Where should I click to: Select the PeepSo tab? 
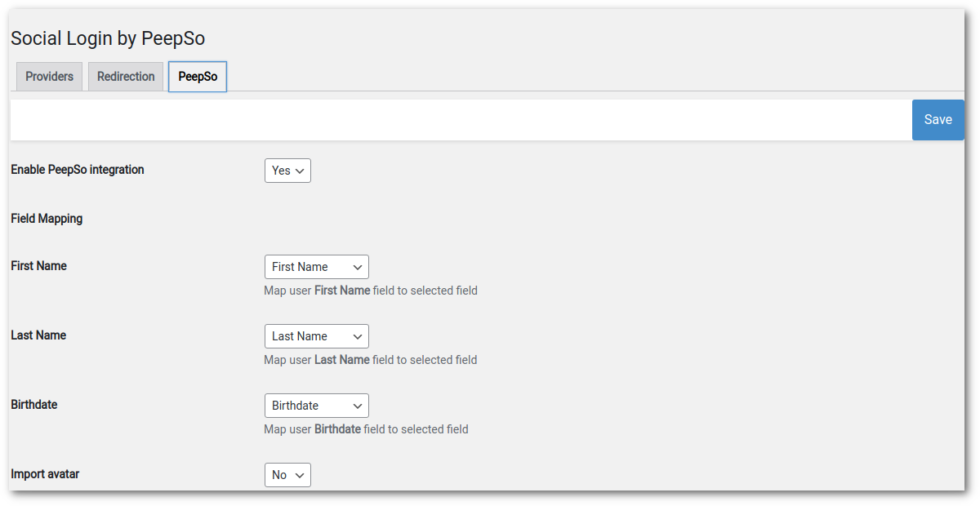(x=198, y=77)
